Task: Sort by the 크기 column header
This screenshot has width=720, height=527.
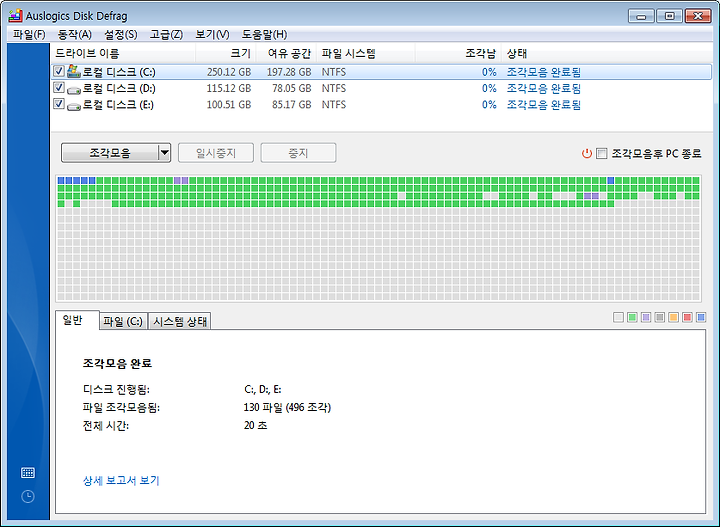Action: coord(225,53)
